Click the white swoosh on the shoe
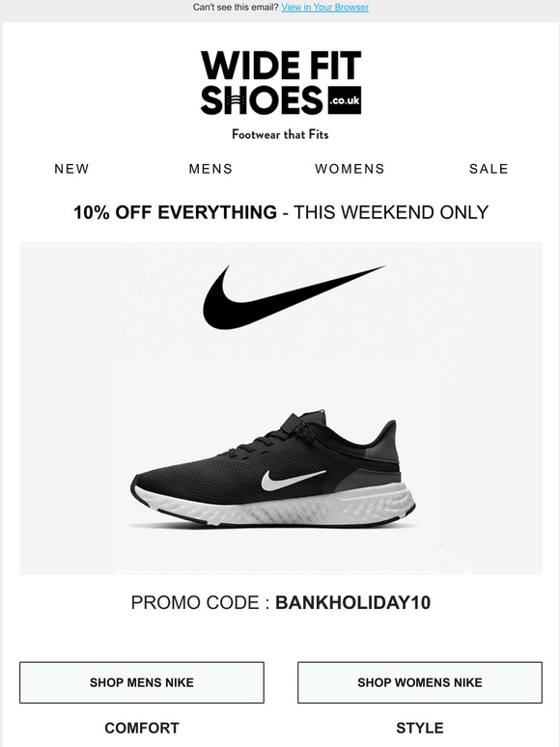 [294, 480]
